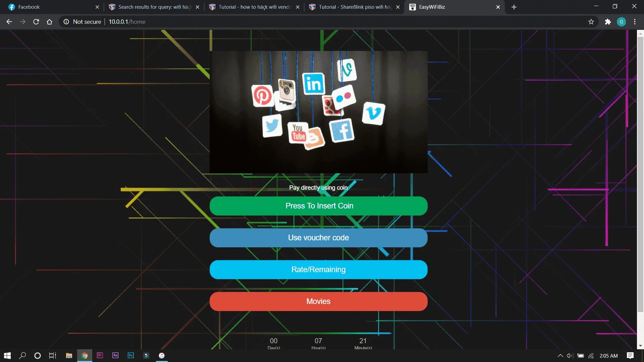Screen dimensions: 644x362
Task: Close the Facebook tab
Action: [x=97, y=7]
